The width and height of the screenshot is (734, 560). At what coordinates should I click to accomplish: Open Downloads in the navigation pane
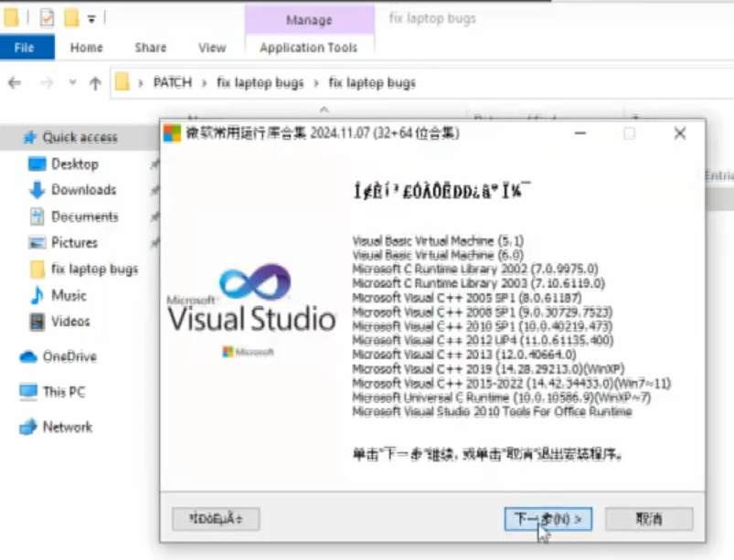(84, 190)
